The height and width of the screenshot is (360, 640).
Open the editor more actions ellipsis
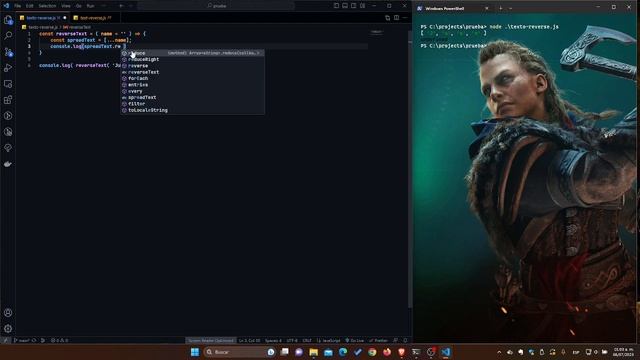coord(405,18)
